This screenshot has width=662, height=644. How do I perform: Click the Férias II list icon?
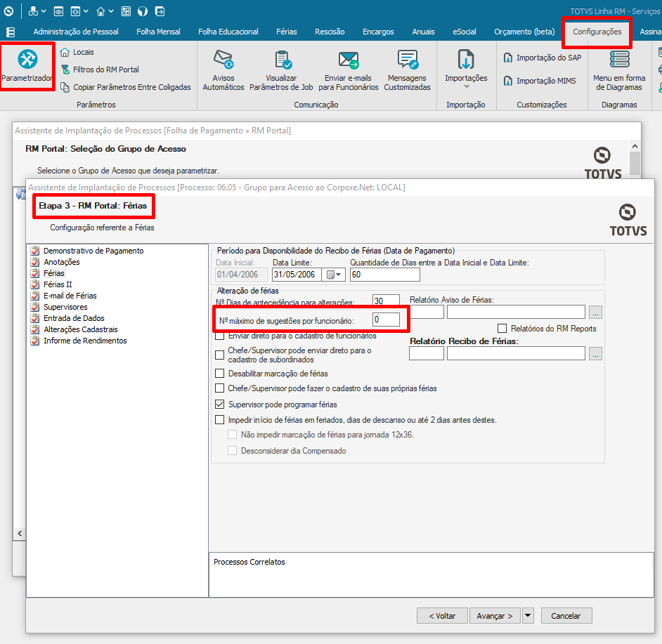[35, 284]
